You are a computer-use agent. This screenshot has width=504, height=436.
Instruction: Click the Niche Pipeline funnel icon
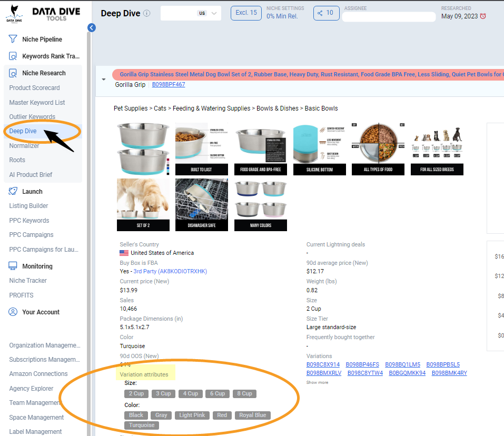[x=13, y=39]
